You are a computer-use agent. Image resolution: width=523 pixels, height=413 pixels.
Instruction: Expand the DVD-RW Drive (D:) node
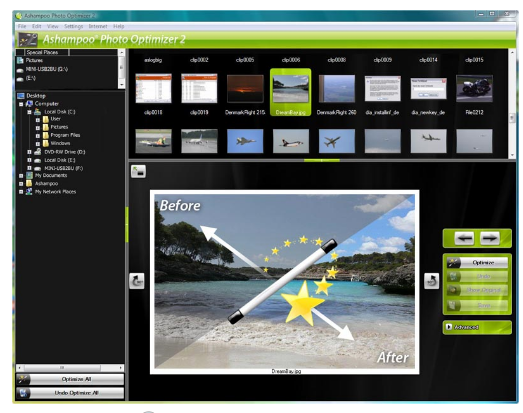[x=29, y=152]
